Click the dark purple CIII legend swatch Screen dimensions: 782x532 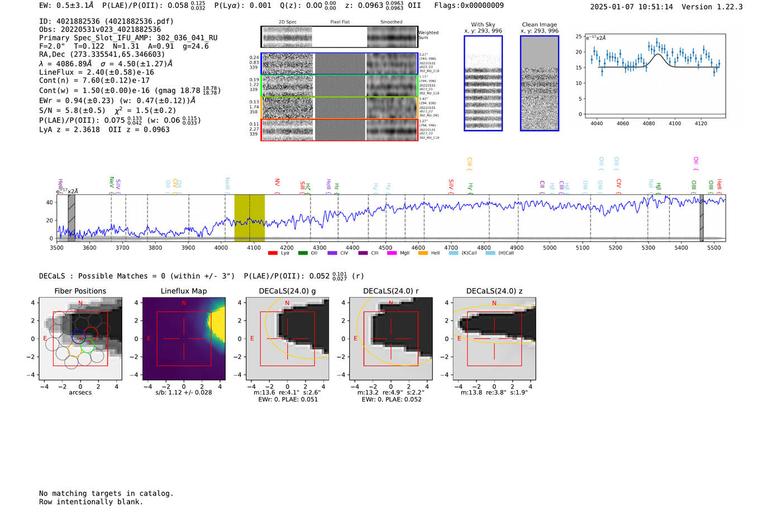pyautogui.click(x=363, y=253)
